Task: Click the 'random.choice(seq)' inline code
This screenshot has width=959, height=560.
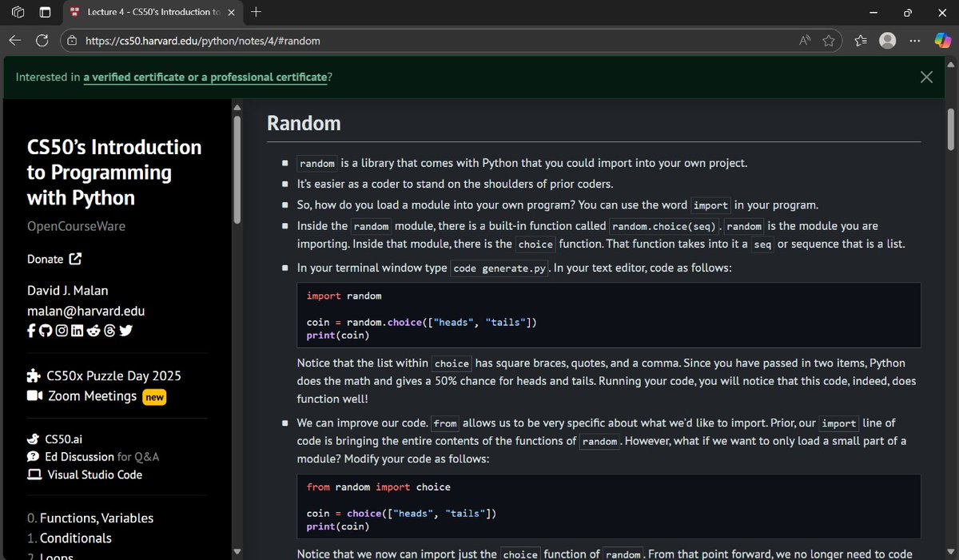Action: 665,227
